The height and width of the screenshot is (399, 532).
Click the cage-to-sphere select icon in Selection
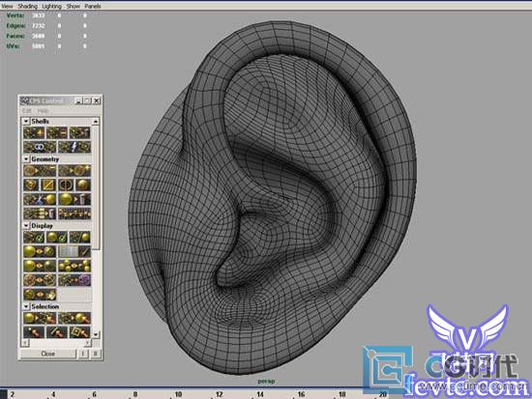pyautogui.click(x=74, y=318)
